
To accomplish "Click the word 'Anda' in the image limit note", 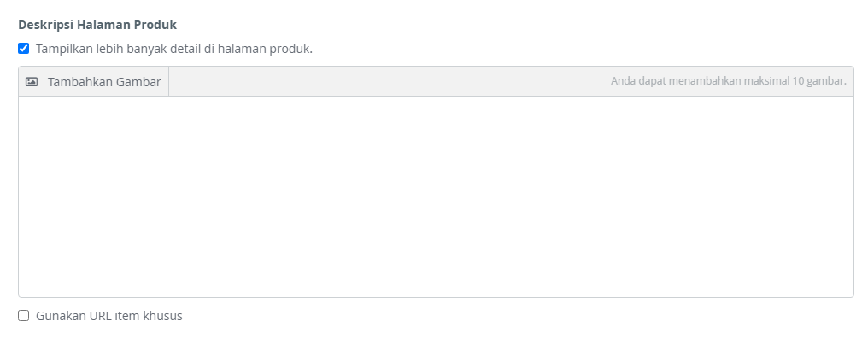I will (622, 81).
